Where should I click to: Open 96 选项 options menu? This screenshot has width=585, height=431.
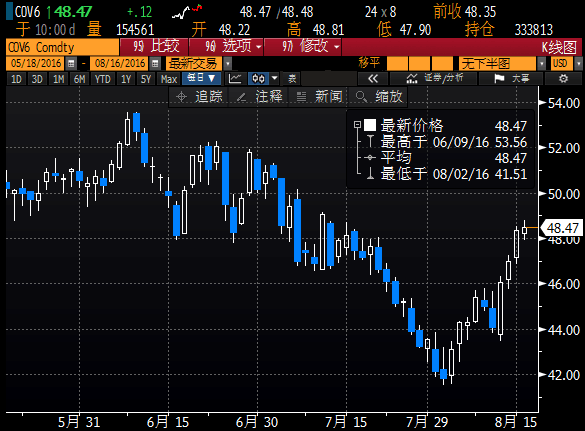227,47
